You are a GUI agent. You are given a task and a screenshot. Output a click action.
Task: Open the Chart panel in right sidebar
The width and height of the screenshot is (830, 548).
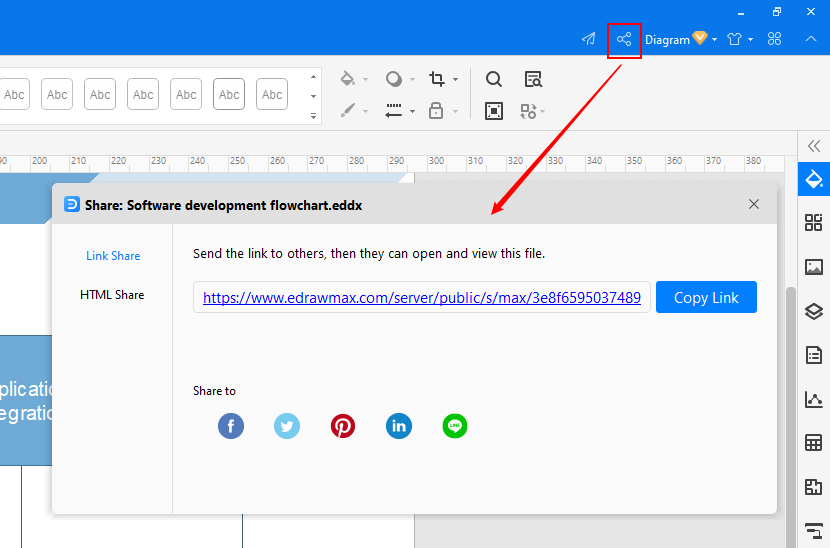coord(814,399)
